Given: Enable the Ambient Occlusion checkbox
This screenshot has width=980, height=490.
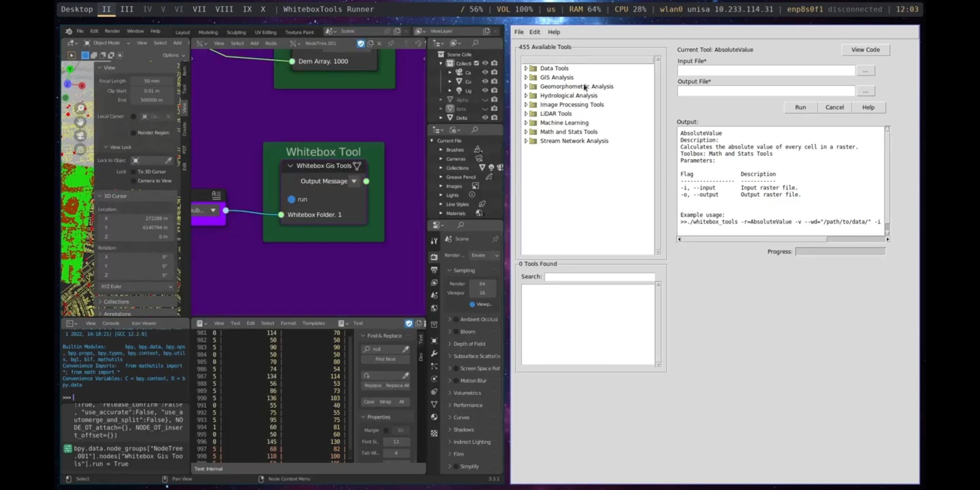Looking at the screenshot, I should click(456, 319).
